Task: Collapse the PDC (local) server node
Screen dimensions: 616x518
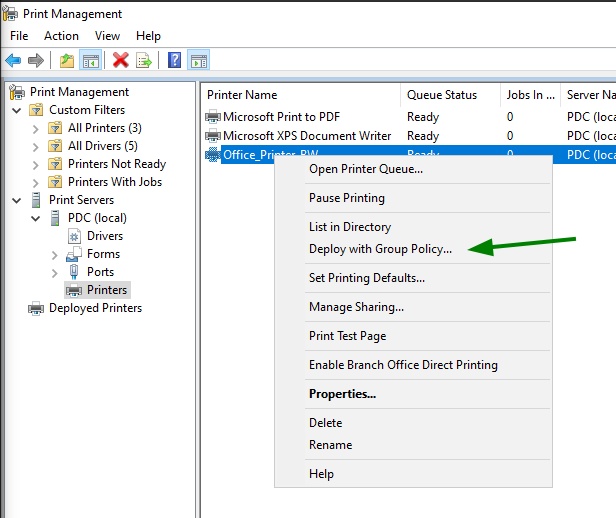Action: tap(35, 218)
